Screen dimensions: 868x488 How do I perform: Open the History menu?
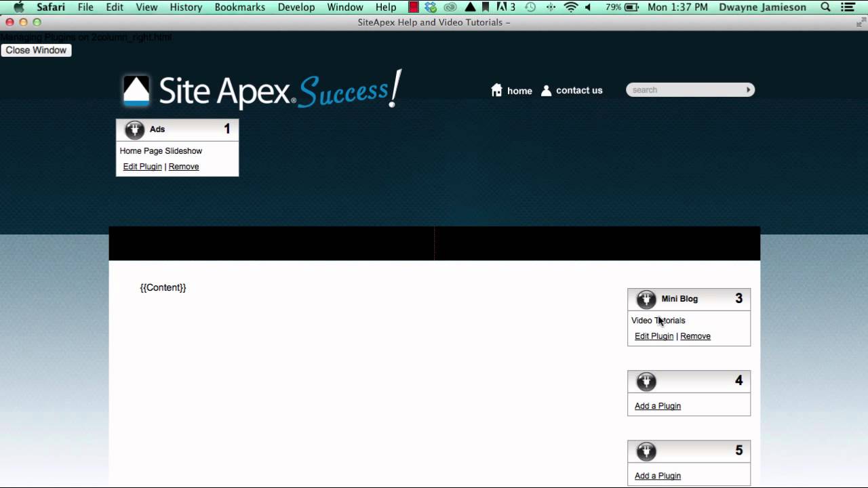[x=186, y=7]
